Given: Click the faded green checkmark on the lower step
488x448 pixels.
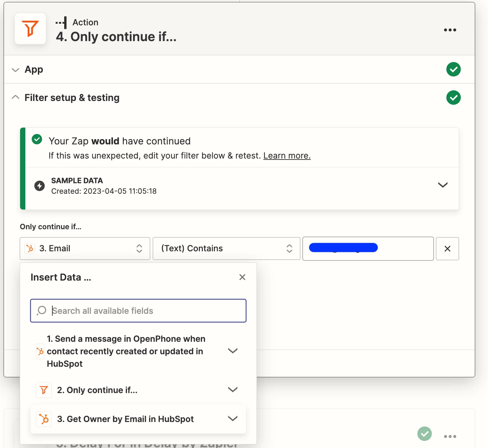Looking at the screenshot, I should (x=425, y=434).
